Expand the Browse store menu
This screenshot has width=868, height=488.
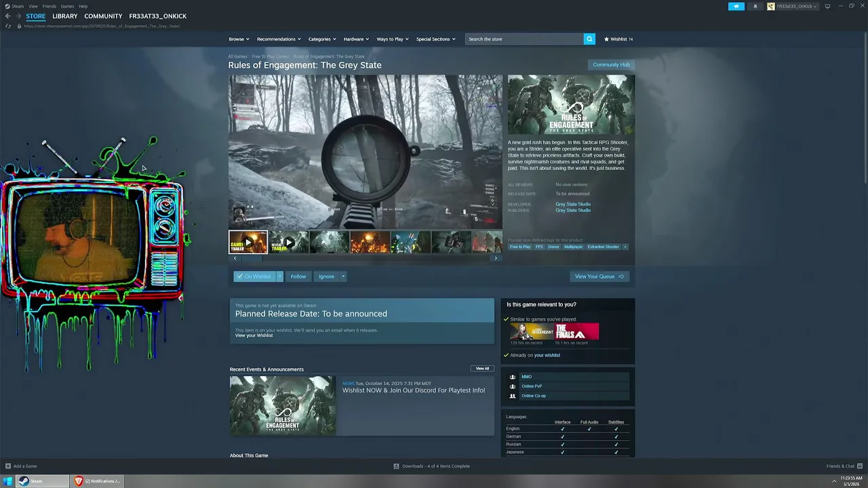click(x=239, y=39)
